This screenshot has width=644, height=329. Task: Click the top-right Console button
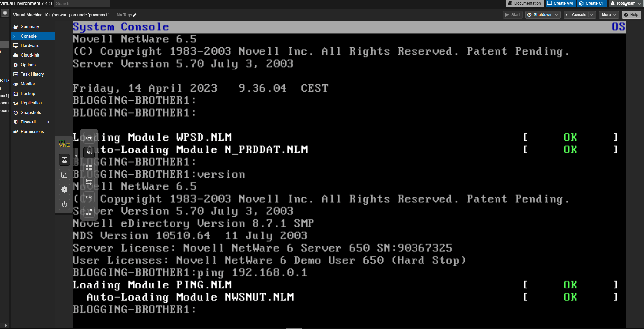pos(576,15)
